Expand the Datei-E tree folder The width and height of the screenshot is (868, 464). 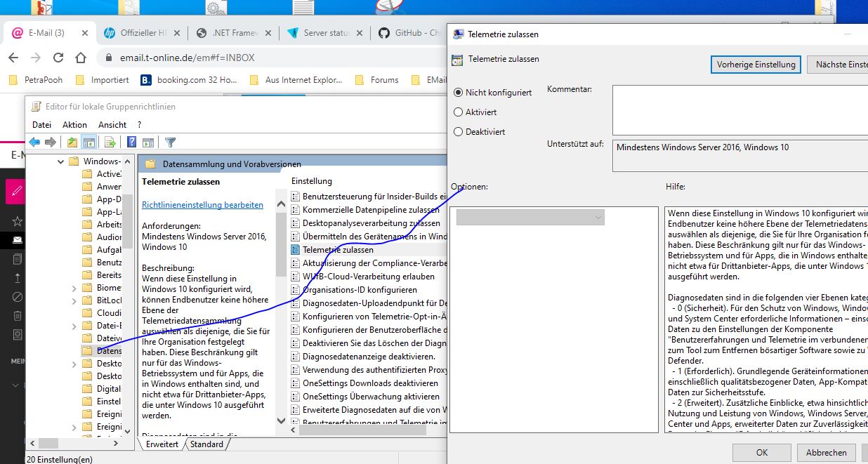(x=74, y=326)
